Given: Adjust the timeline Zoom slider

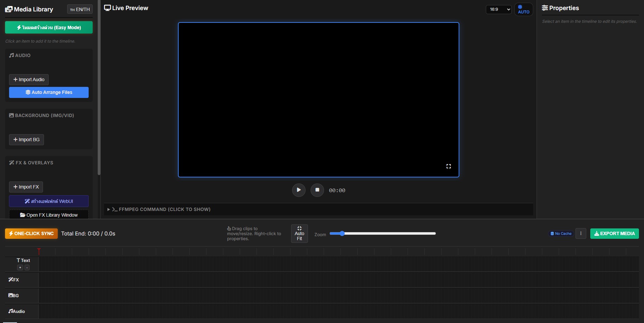Looking at the screenshot, I should pyautogui.click(x=342, y=233).
